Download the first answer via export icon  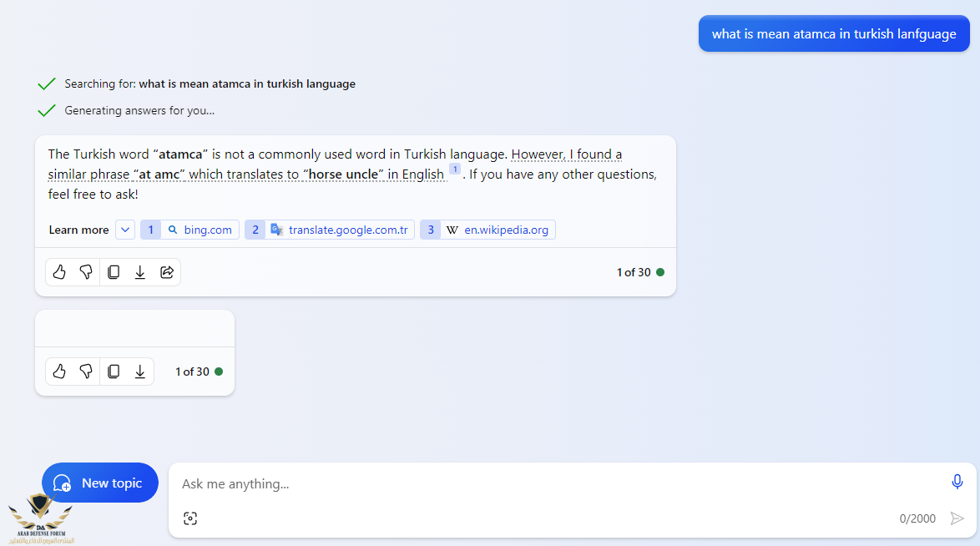pyautogui.click(x=140, y=272)
